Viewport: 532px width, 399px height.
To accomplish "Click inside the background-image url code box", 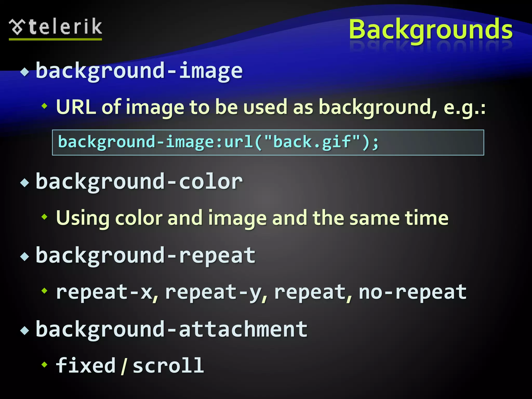I will [268, 143].
